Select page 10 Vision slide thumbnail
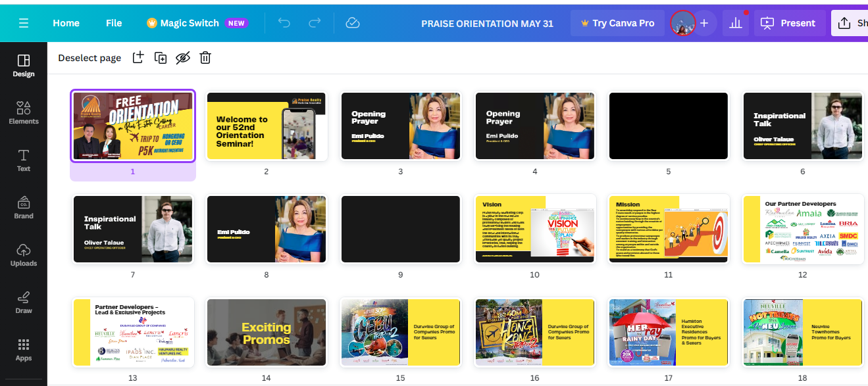Screen dimensions: 868x386 click(x=534, y=229)
